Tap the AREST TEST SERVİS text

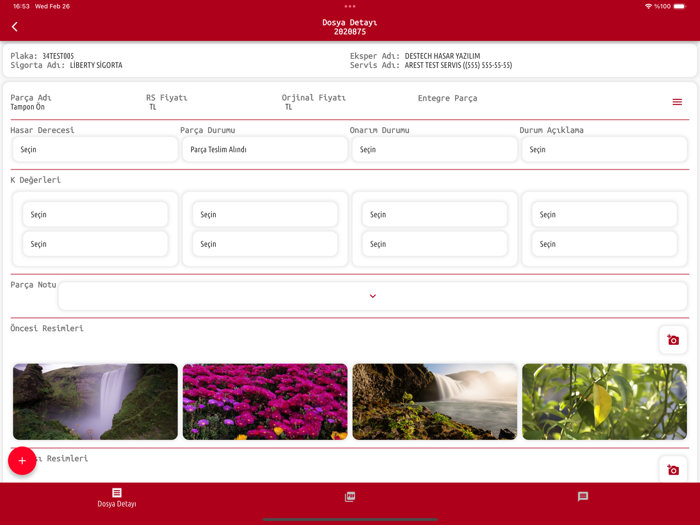[458, 65]
